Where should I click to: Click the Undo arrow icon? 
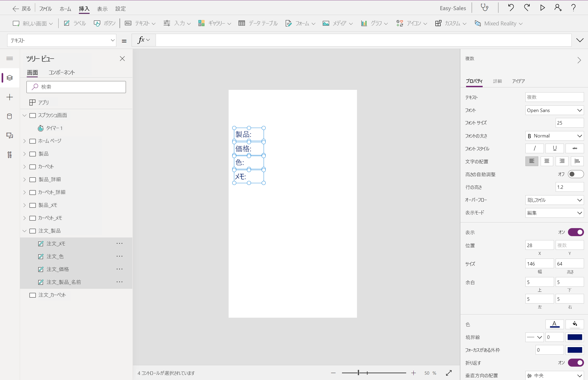[511, 7]
